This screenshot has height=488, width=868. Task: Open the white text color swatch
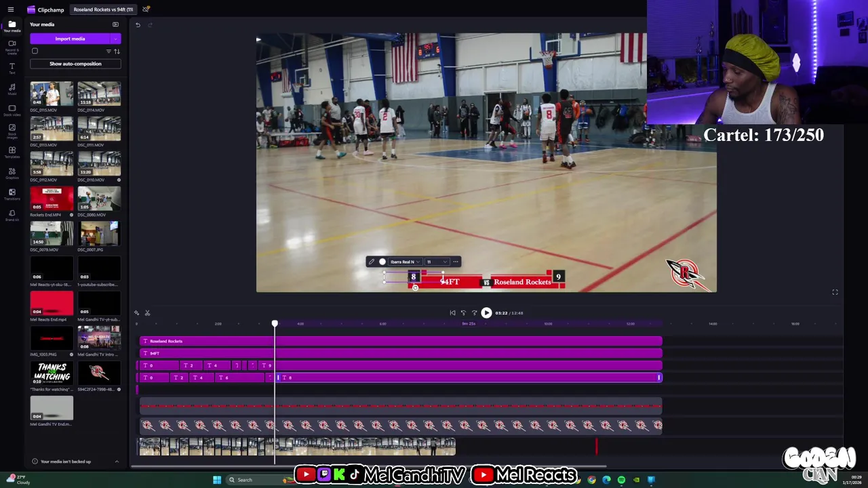(x=382, y=262)
